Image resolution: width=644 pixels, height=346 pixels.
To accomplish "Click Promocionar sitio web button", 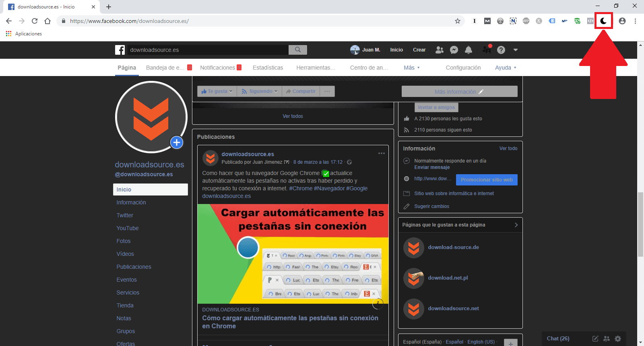I will click(x=487, y=180).
